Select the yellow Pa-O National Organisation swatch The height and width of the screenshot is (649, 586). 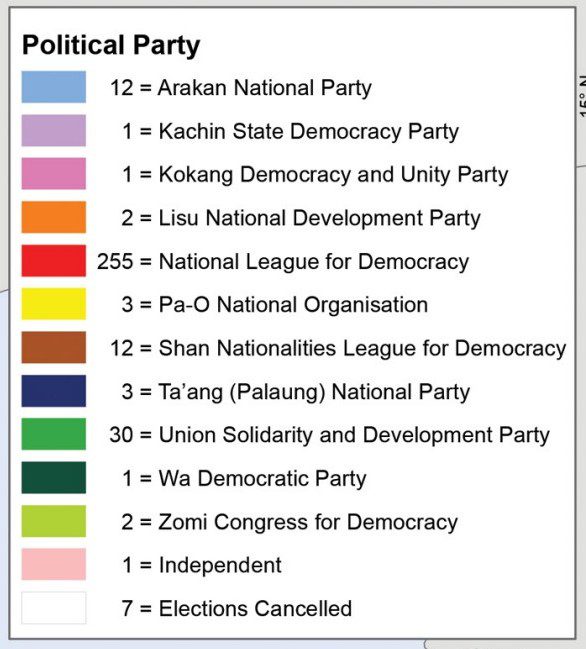click(x=54, y=304)
